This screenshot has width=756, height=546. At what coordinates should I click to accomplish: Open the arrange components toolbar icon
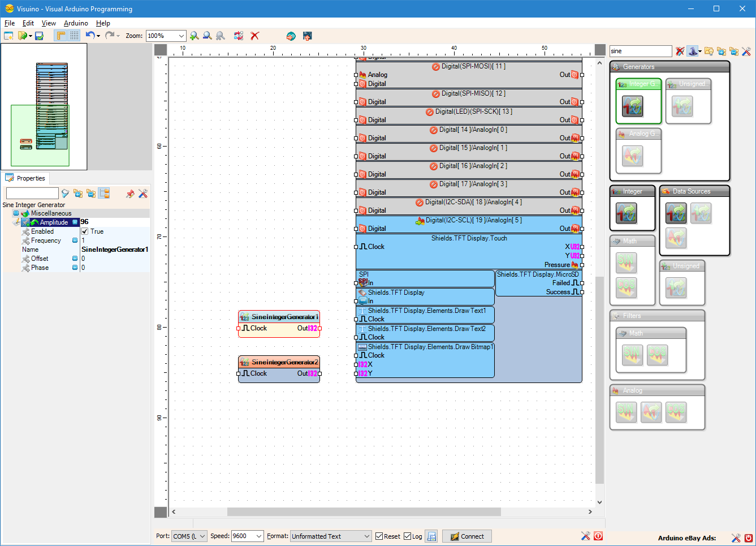(238, 35)
